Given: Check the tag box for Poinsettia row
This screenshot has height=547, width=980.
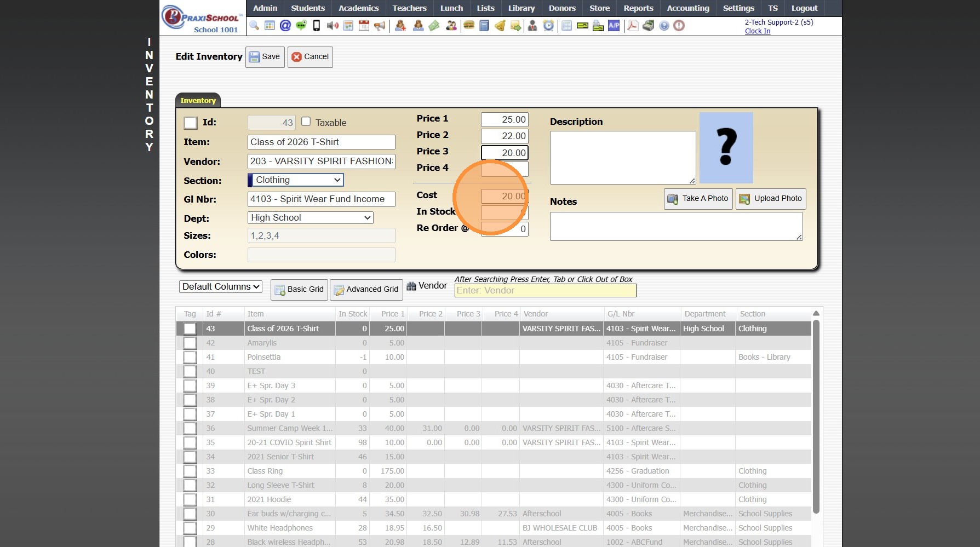Looking at the screenshot, I should coord(190,357).
